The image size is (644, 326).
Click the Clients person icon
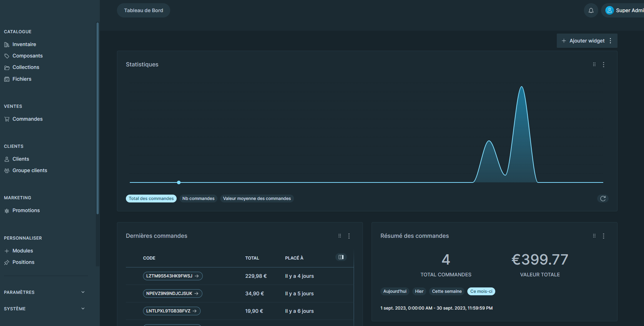point(7,159)
